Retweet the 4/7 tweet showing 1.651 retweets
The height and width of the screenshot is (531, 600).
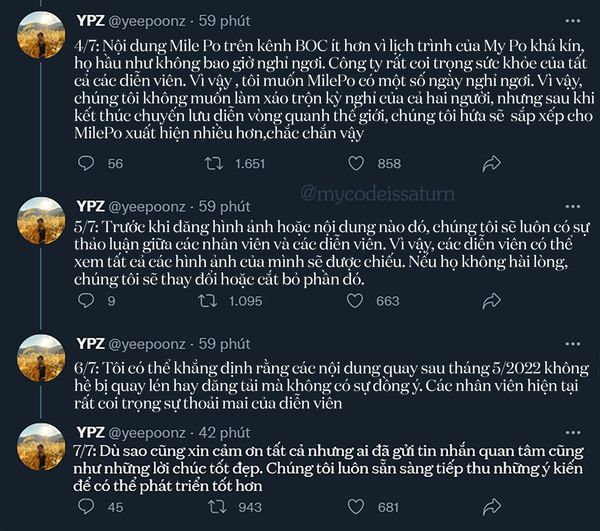[213, 163]
